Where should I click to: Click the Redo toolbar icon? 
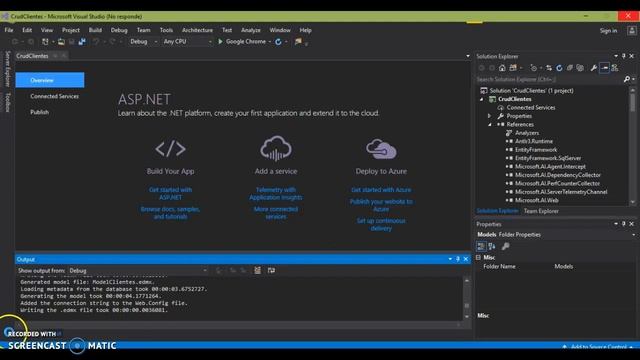click(113, 42)
